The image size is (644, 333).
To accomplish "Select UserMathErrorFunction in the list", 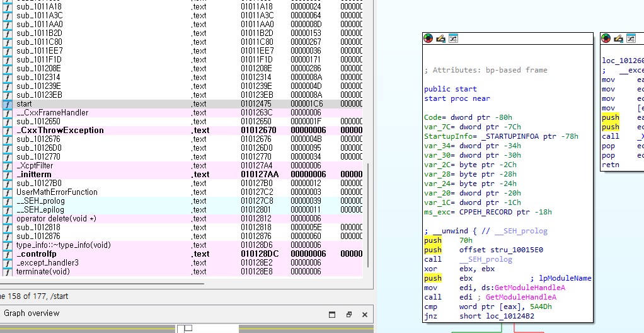I will [181, 192].
